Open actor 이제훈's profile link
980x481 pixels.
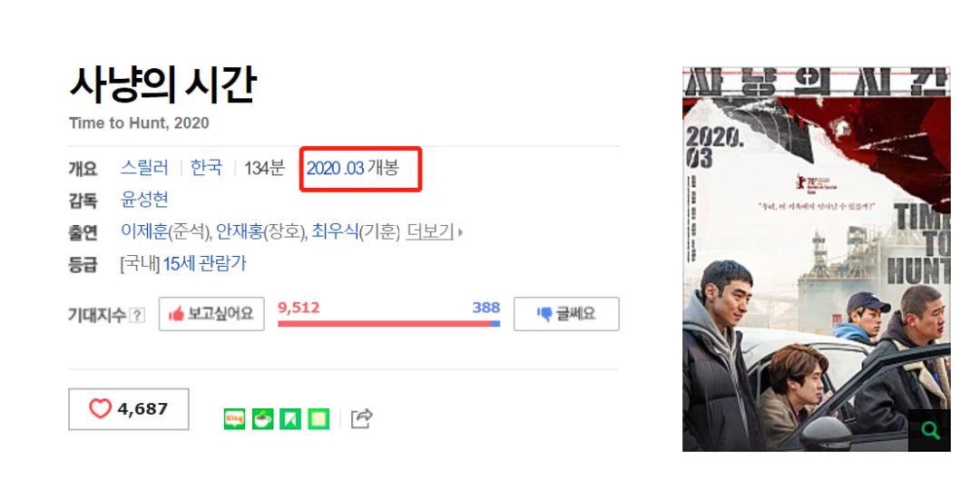[x=144, y=232]
